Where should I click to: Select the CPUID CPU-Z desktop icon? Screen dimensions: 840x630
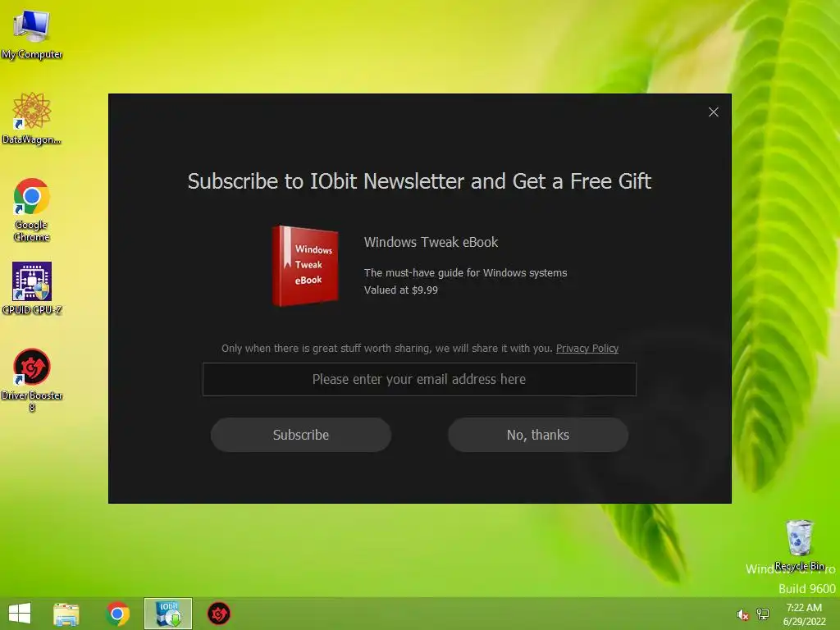coord(32,288)
